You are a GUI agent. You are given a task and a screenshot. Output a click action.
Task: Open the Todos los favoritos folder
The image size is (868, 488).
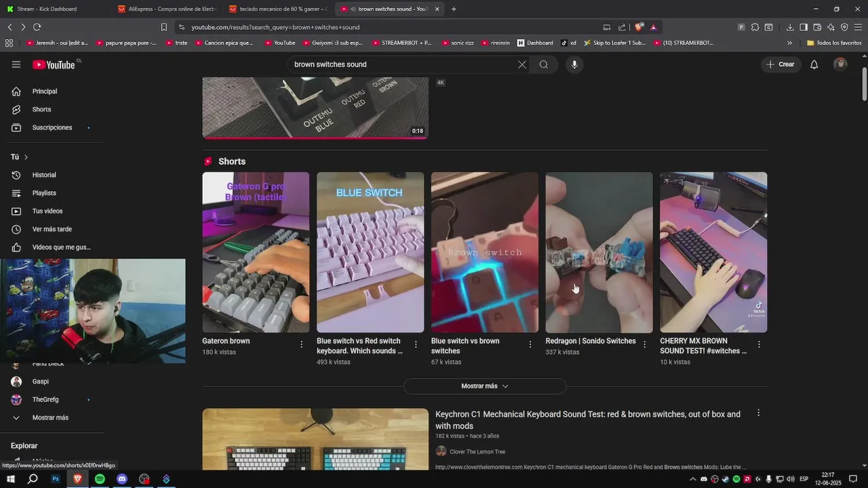coord(834,43)
